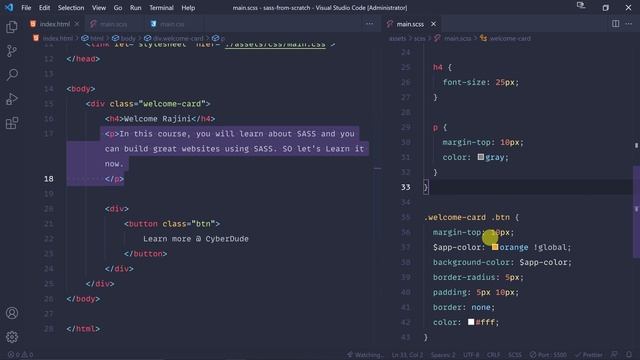The image size is (640, 360).
Task: Click line number 18 in left editor
Action: coord(49,179)
